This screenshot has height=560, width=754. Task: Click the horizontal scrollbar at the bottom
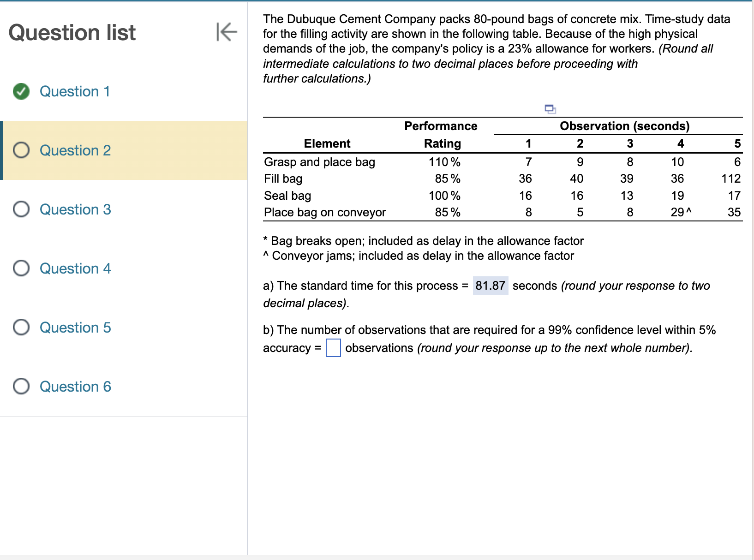pos(377,556)
